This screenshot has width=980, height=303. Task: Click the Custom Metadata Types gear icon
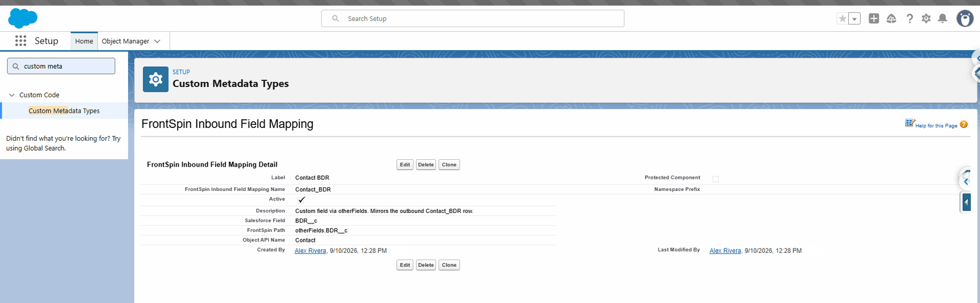coord(156,79)
